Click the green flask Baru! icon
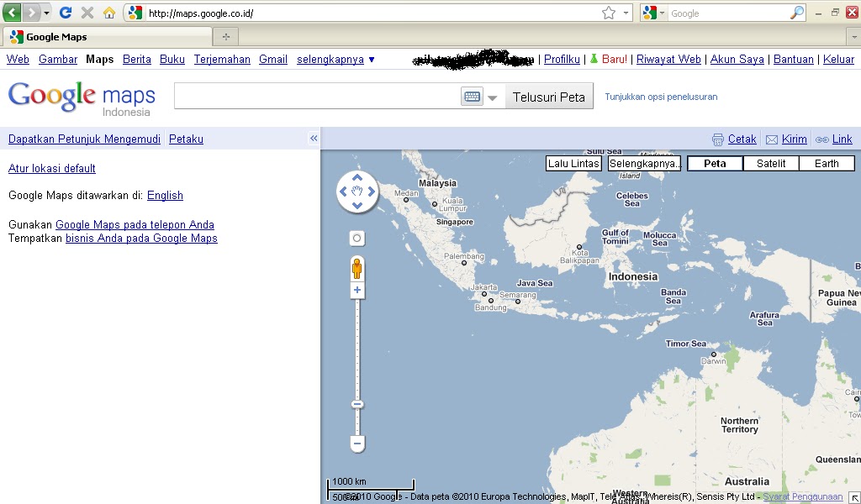Viewport: 861px width, 504px height. 594,59
